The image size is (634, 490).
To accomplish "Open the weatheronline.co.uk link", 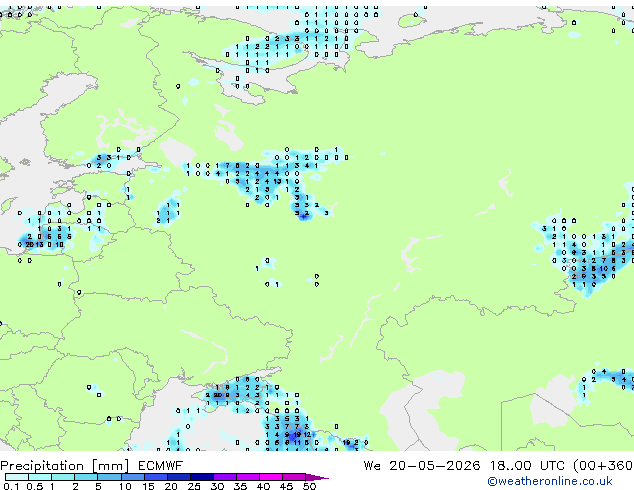I will pyautogui.click(x=550, y=481).
